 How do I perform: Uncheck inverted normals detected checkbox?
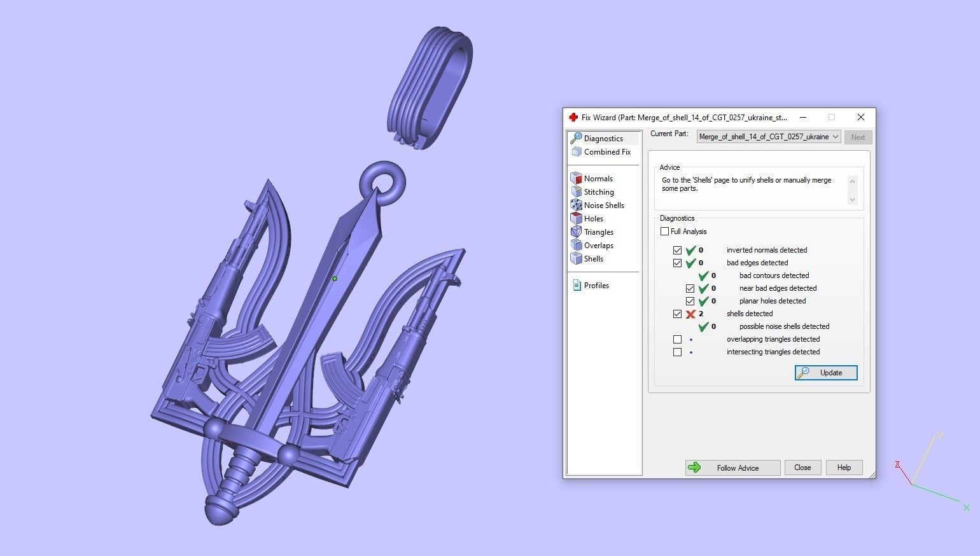pyautogui.click(x=677, y=250)
